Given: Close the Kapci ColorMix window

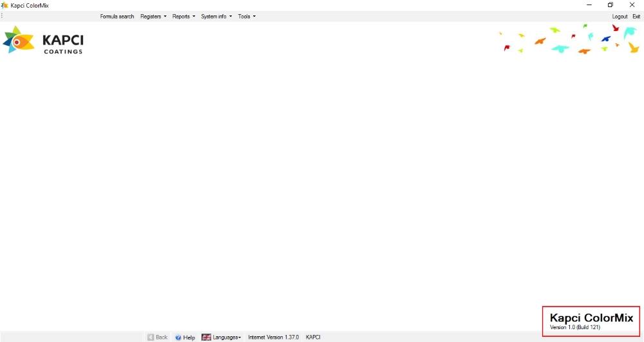Looking at the screenshot, I should 632,5.
